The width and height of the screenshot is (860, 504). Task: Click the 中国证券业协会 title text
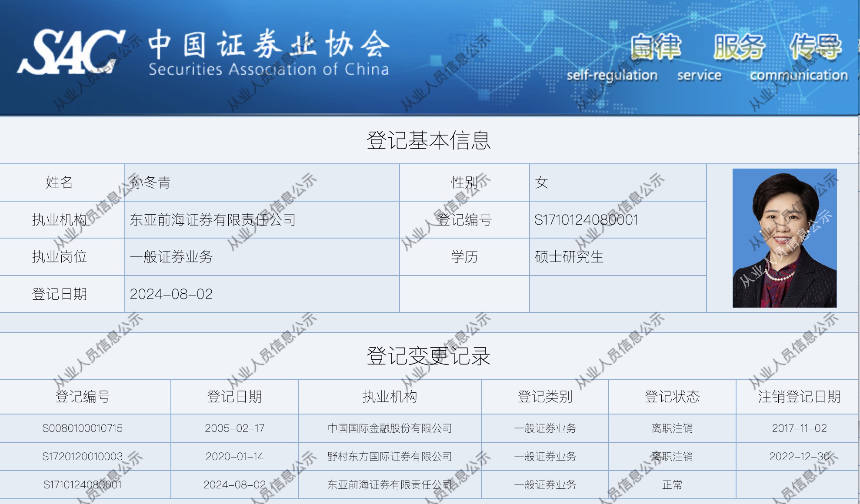[x=269, y=44]
